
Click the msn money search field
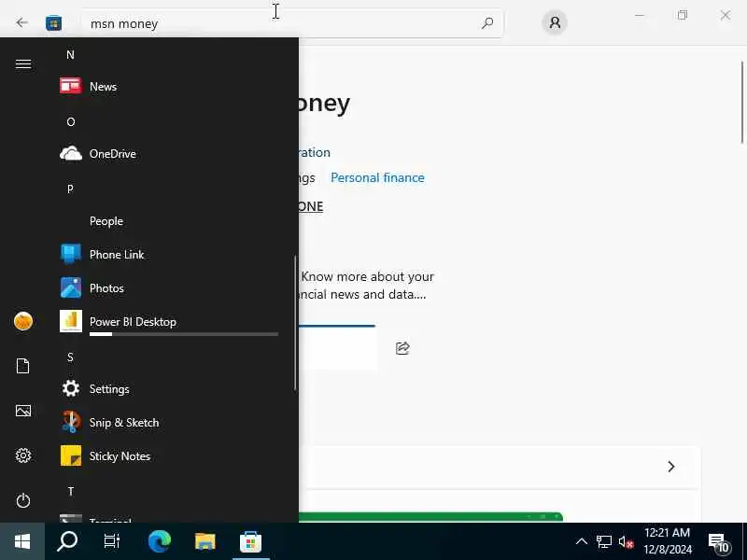291,22
